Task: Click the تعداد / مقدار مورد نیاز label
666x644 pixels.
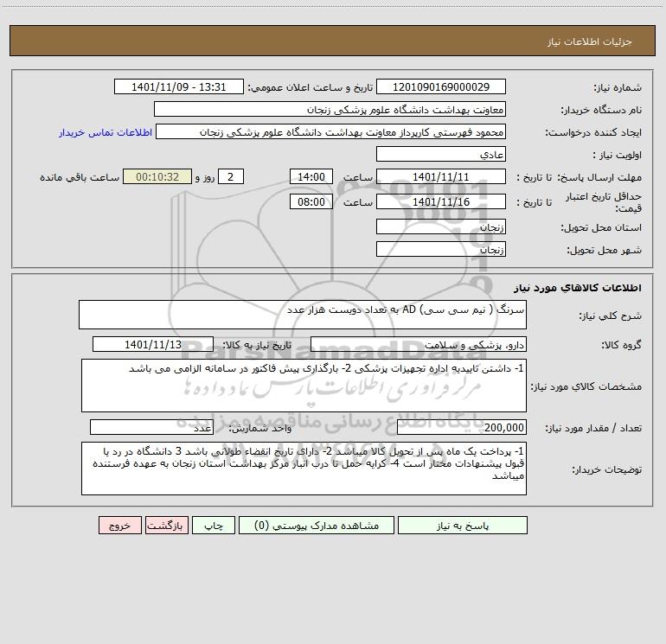Action: click(x=593, y=429)
